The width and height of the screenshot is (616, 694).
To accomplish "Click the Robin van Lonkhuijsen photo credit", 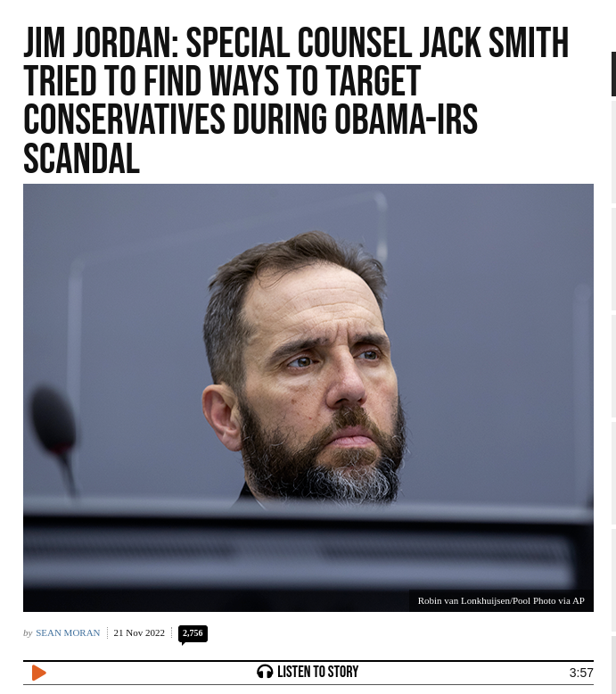I will click(501, 600).
